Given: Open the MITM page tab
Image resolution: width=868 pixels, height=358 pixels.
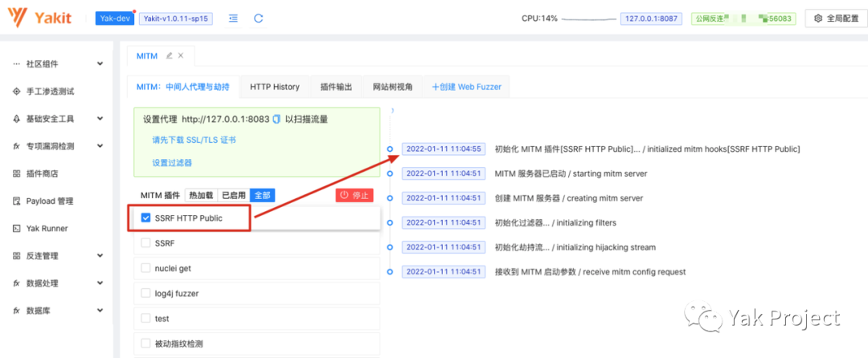Looking at the screenshot, I should (147, 56).
